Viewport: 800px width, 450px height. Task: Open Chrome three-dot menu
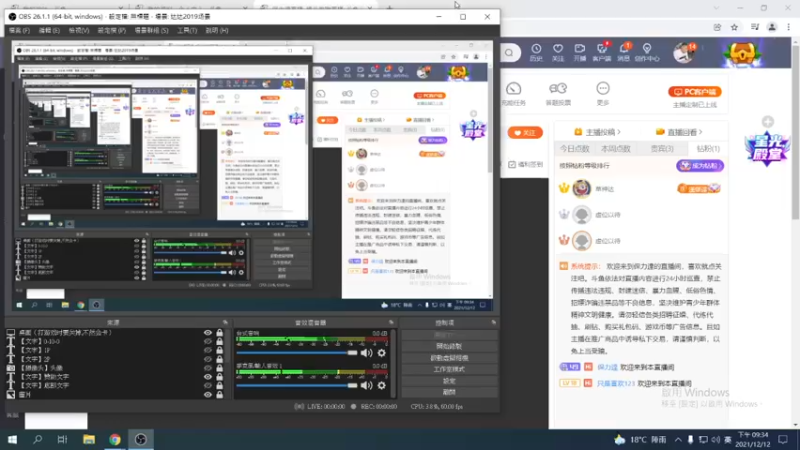coord(789,28)
